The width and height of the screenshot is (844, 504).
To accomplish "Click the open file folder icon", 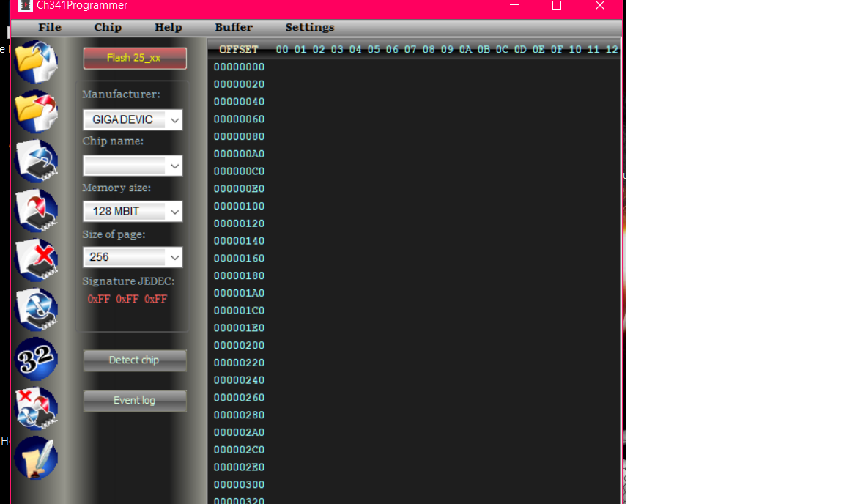I will [36, 62].
